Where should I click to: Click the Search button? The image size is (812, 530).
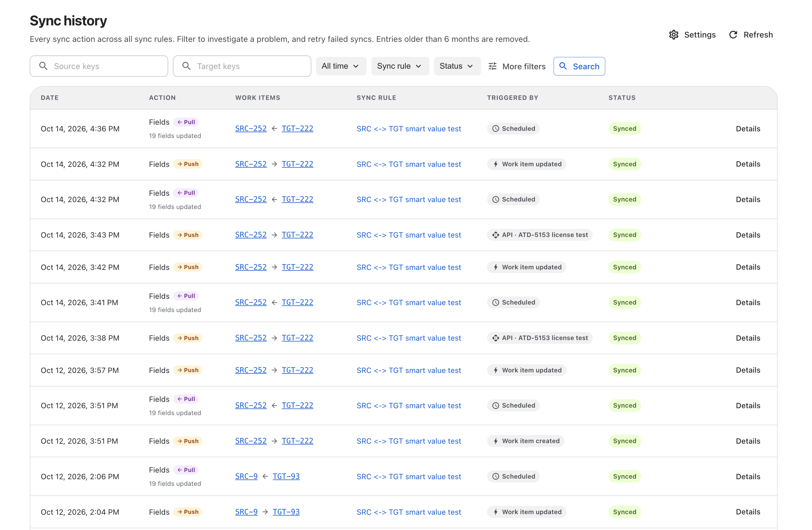point(579,66)
